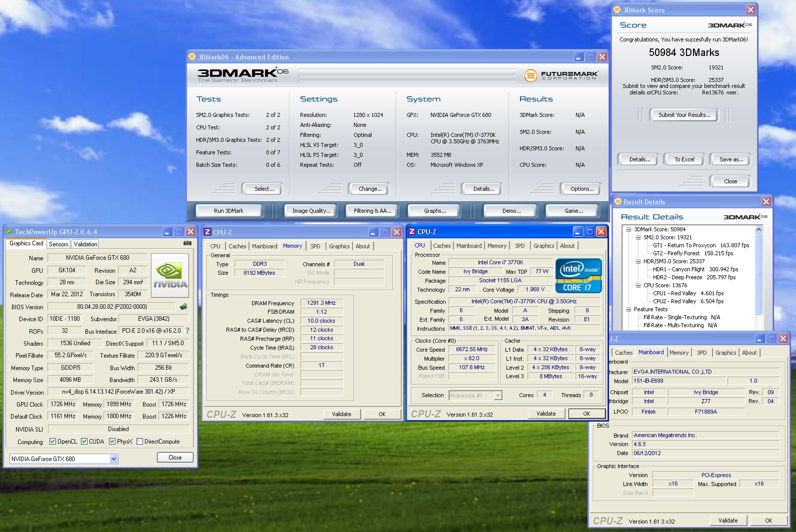Viewport: 796px width, 532px height.
Task: Click the Submit Your Results button
Action: [683, 115]
